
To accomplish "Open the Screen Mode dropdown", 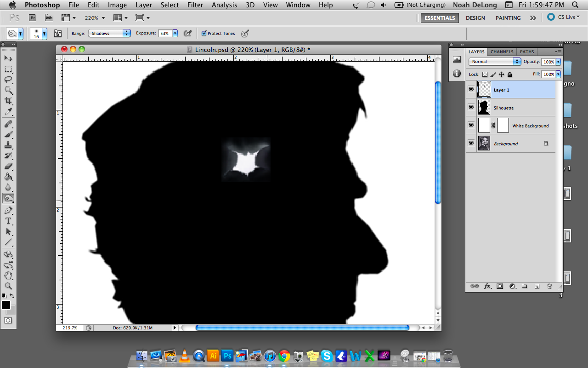I will (x=143, y=18).
